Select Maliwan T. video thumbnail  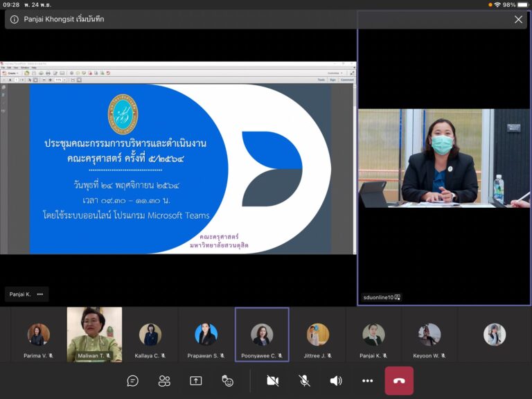pyautogui.click(x=94, y=335)
